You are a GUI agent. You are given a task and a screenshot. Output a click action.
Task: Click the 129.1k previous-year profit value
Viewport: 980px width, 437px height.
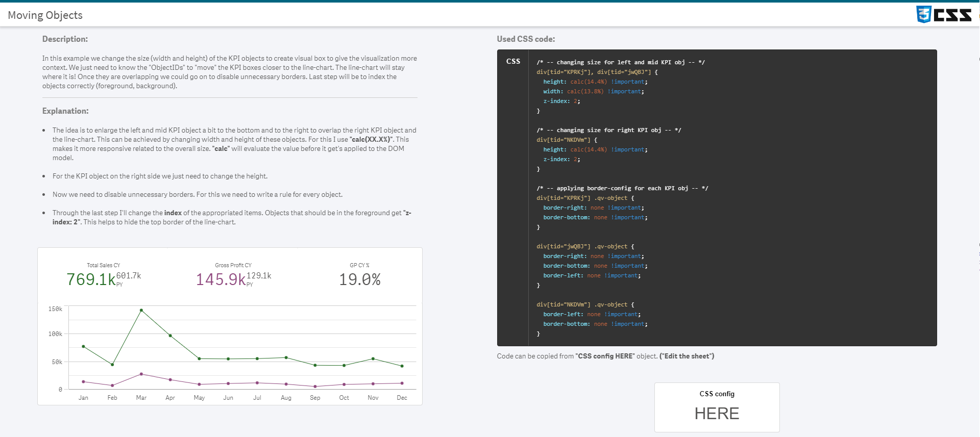(x=259, y=275)
